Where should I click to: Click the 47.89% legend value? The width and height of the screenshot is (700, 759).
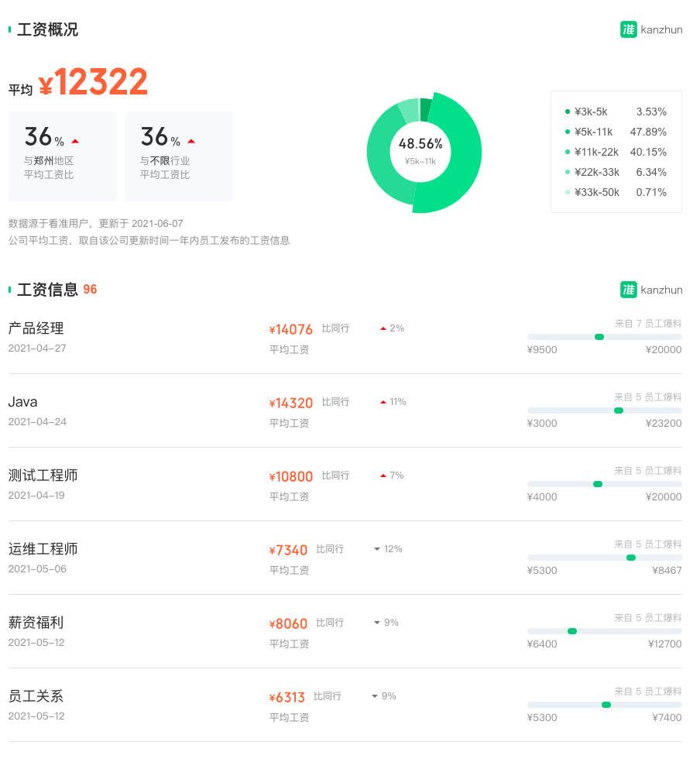tap(648, 132)
